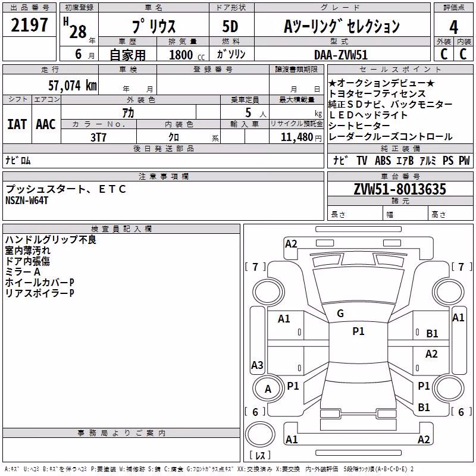Click the overall evaluation score "4"
The image size is (476, 476).
coord(453,27)
